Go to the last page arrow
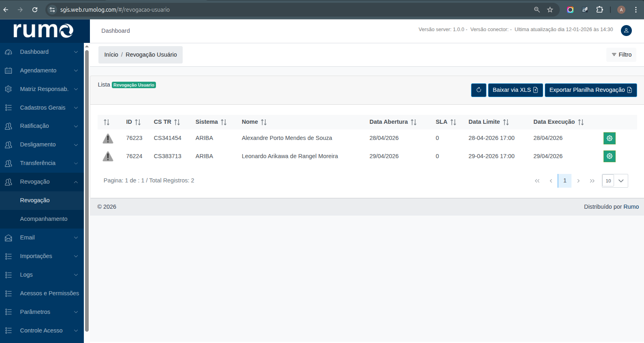The height and width of the screenshot is (343, 644). tap(592, 181)
